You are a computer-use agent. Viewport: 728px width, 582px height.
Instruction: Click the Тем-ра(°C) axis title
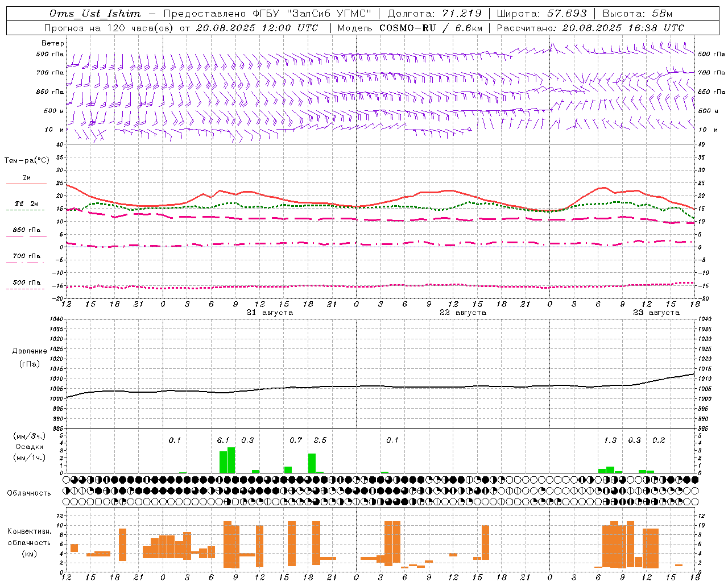(27, 161)
